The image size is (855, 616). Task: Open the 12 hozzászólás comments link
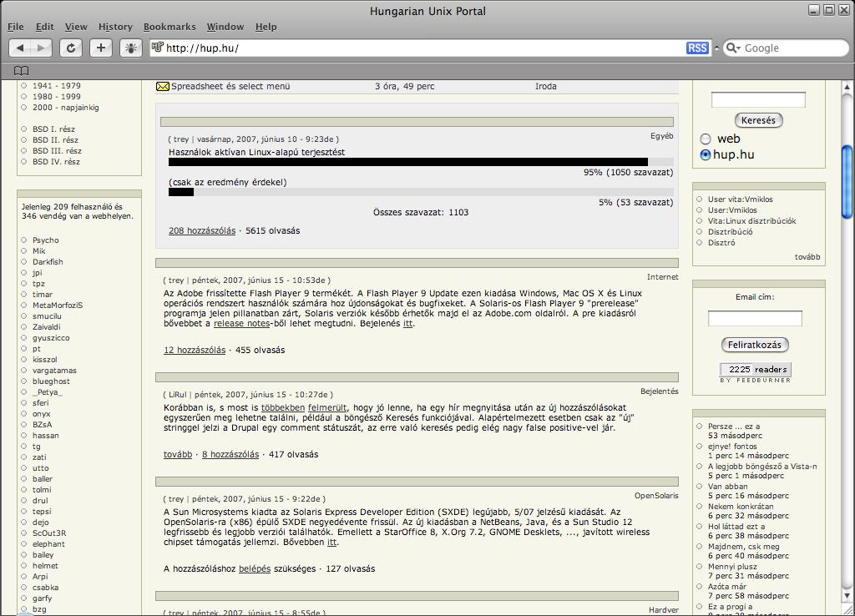click(195, 350)
